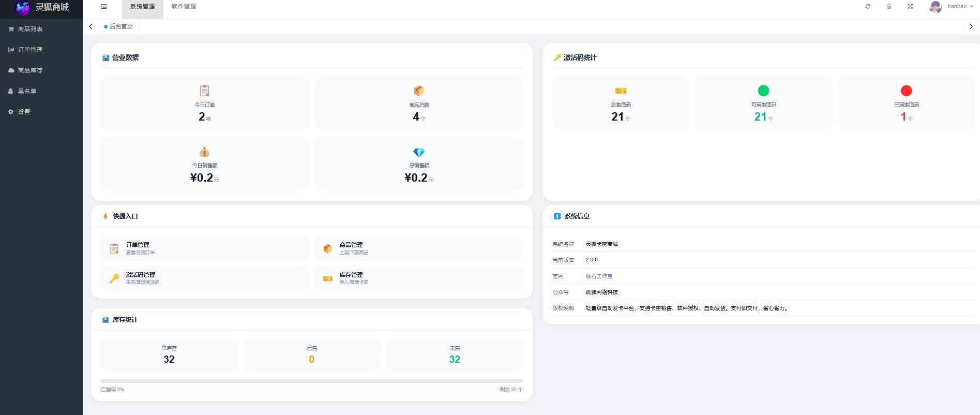Screen dimensions: 980x415
Task: Toggle the sidebar collapse hamburger icon
Action: pos(104,7)
